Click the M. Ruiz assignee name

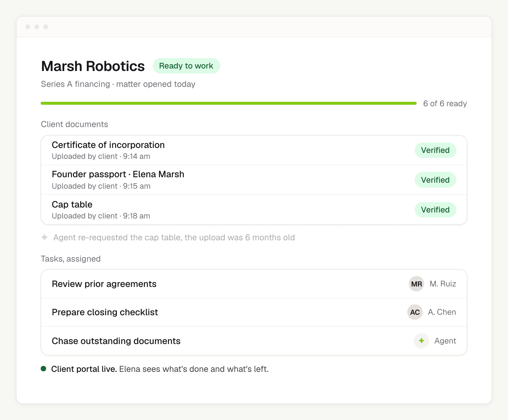coord(443,284)
